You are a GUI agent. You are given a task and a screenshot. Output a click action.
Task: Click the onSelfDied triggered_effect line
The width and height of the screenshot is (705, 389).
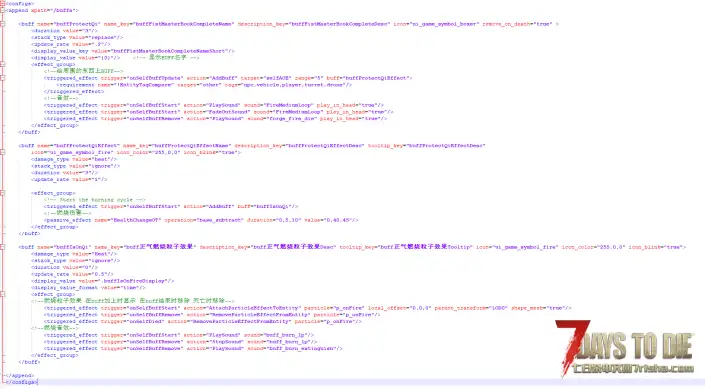point(203,321)
